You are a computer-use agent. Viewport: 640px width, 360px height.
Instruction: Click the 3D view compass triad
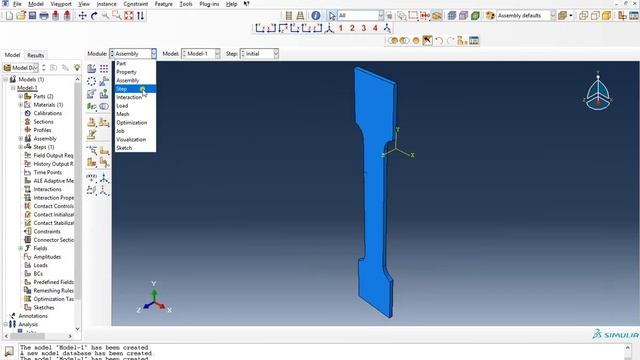[598, 94]
